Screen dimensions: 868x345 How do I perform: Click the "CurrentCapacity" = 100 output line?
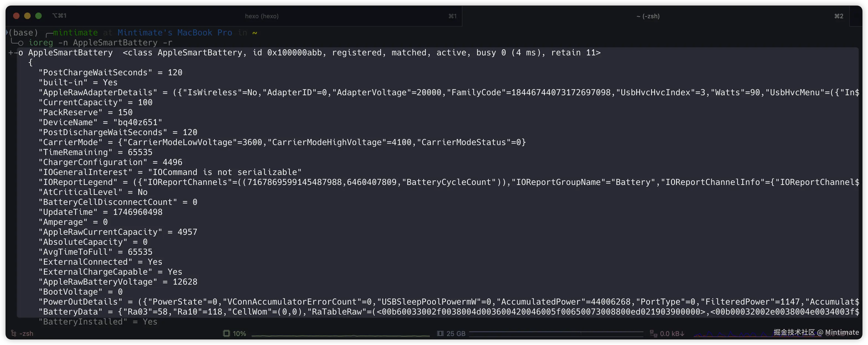[x=95, y=102]
